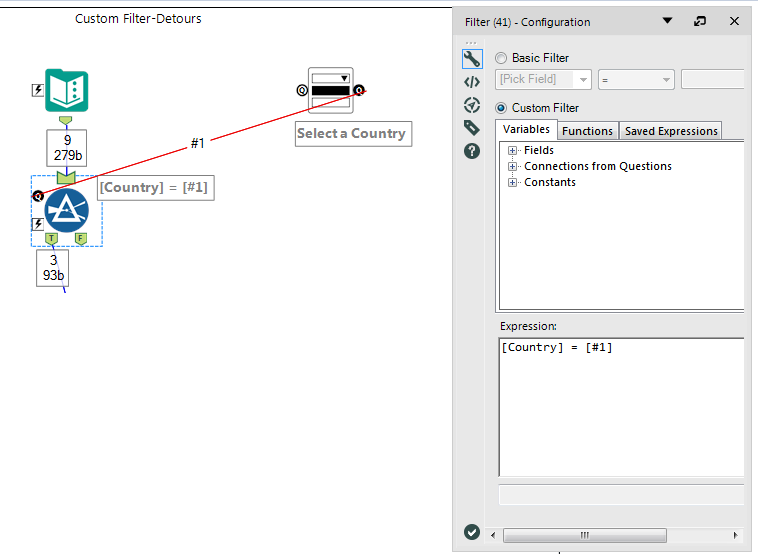The image size is (758, 554).
Task: Click the Custom Filter-Detours title
Action: [x=138, y=19]
